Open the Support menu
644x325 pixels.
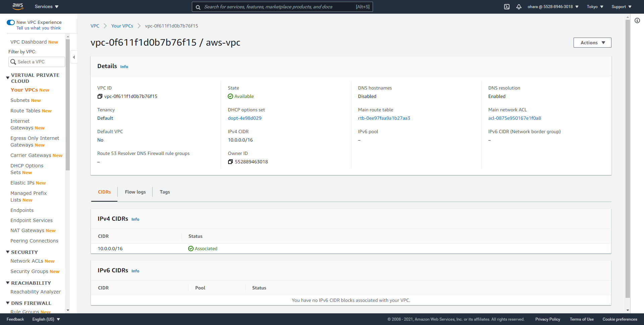click(x=621, y=7)
